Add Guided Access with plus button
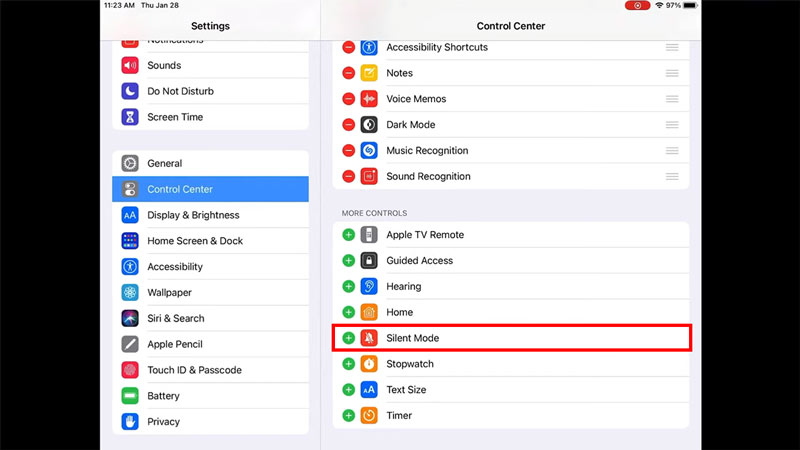800x450 pixels. click(x=348, y=260)
